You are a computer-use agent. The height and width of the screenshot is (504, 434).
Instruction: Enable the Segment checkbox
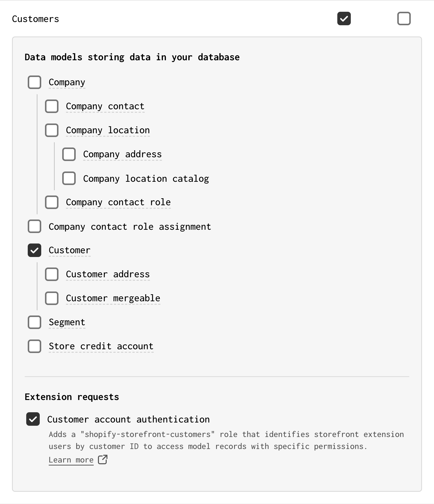(34, 322)
